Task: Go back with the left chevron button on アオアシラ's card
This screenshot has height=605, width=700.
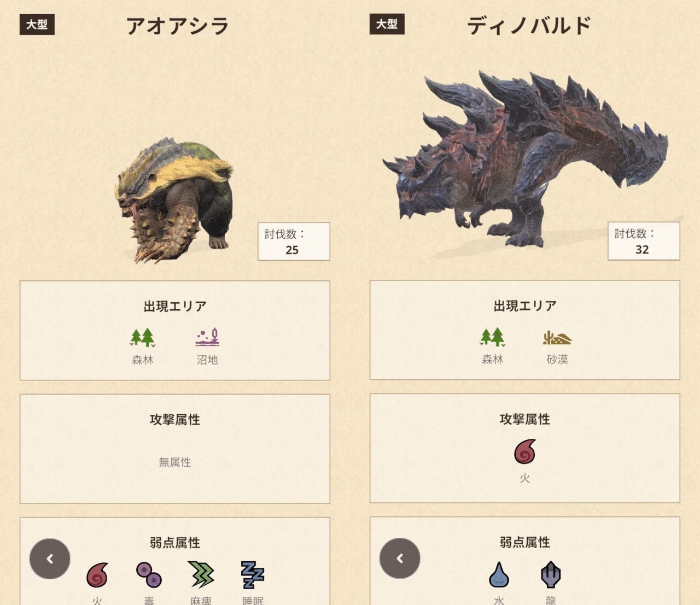Action: [50, 559]
